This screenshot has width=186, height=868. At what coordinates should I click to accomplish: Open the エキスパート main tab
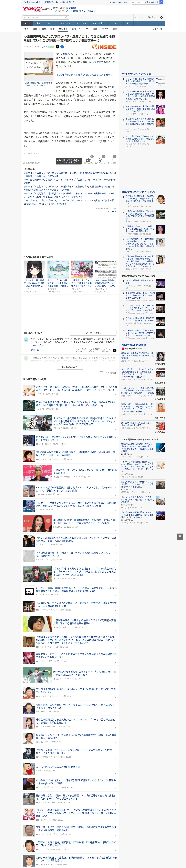(64, 23)
